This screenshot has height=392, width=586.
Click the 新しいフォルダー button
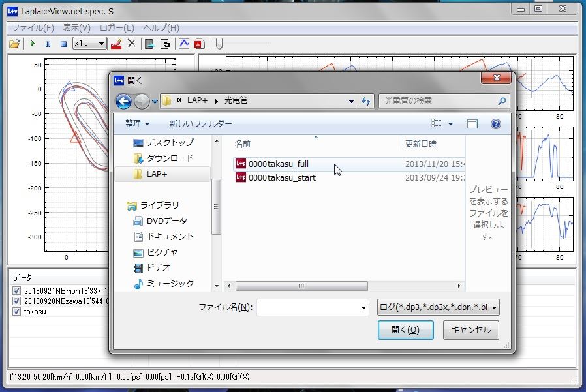tap(200, 124)
